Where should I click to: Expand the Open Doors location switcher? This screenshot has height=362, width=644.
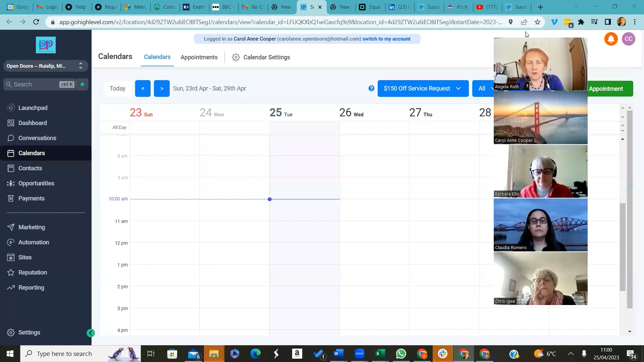tap(46, 66)
